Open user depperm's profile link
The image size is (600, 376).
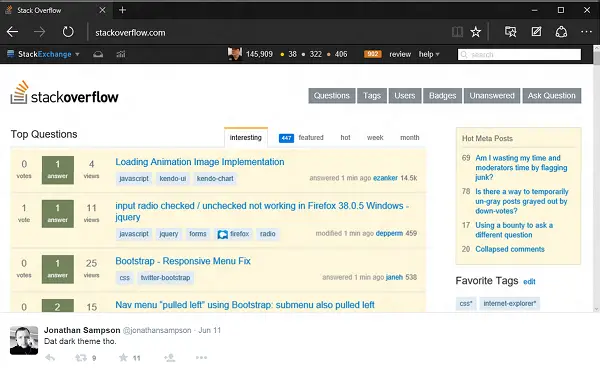point(389,233)
